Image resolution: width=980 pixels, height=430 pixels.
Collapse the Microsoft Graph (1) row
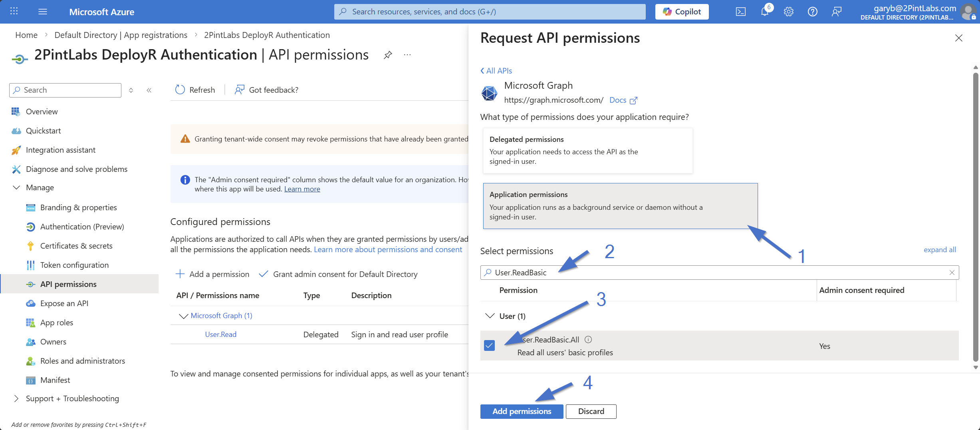coord(183,316)
